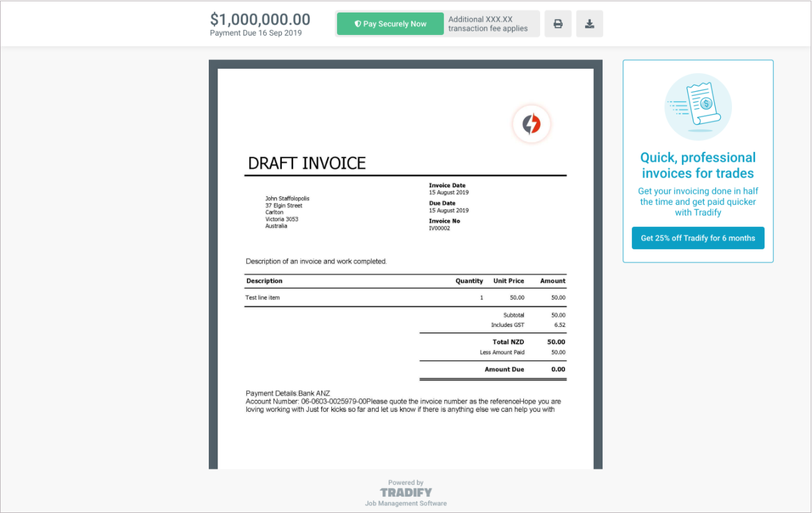Click the Powered by Tradify footer text

click(x=405, y=482)
